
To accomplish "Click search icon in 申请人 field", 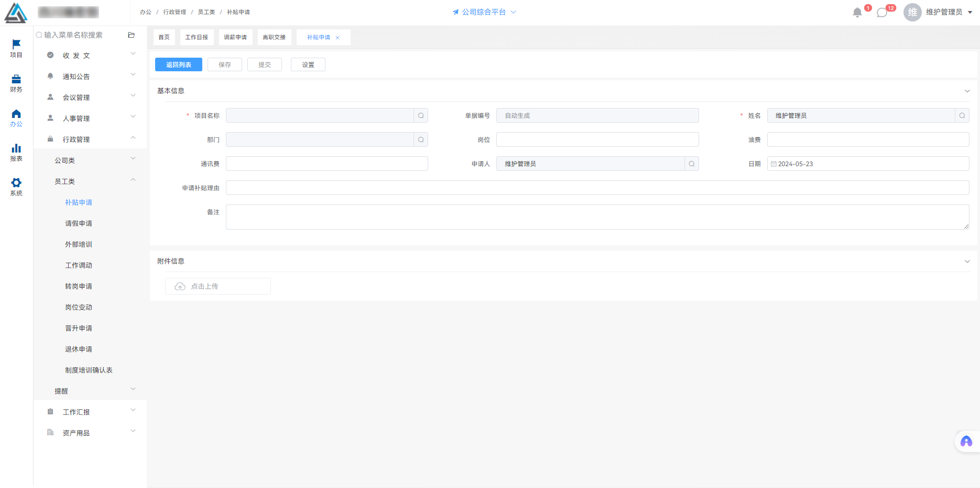I will (692, 164).
